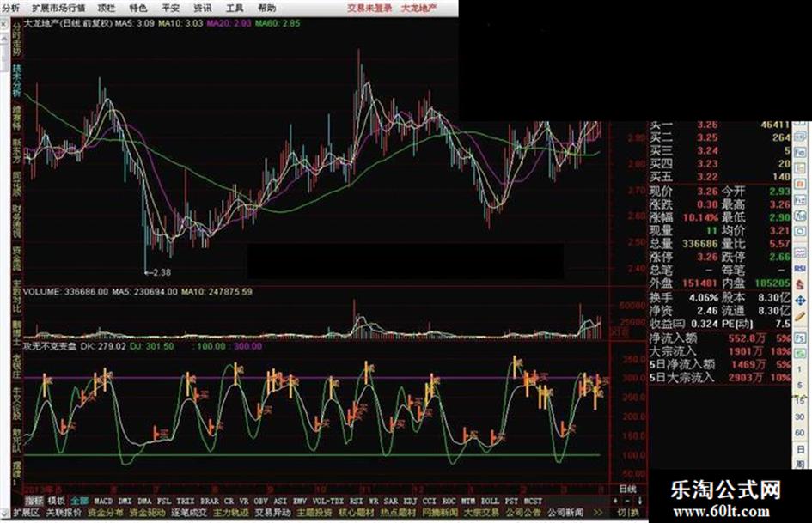Open the 资金驱动 tab
The width and height of the screenshot is (812, 523).
click(x=147, y=513)
